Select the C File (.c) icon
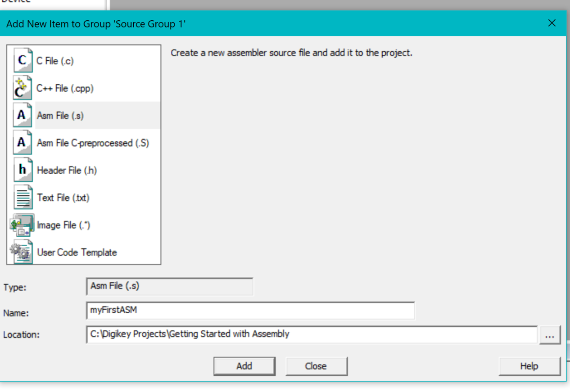 (22, 60)
